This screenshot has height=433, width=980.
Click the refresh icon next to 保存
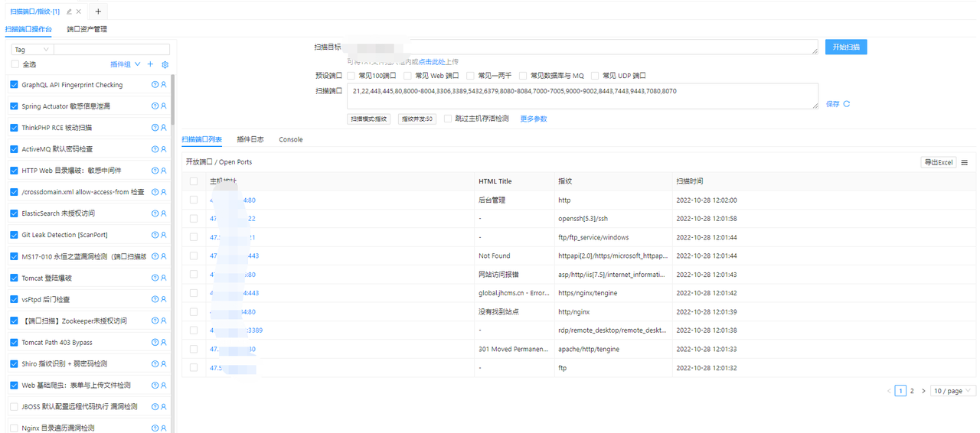coord(847,104)
